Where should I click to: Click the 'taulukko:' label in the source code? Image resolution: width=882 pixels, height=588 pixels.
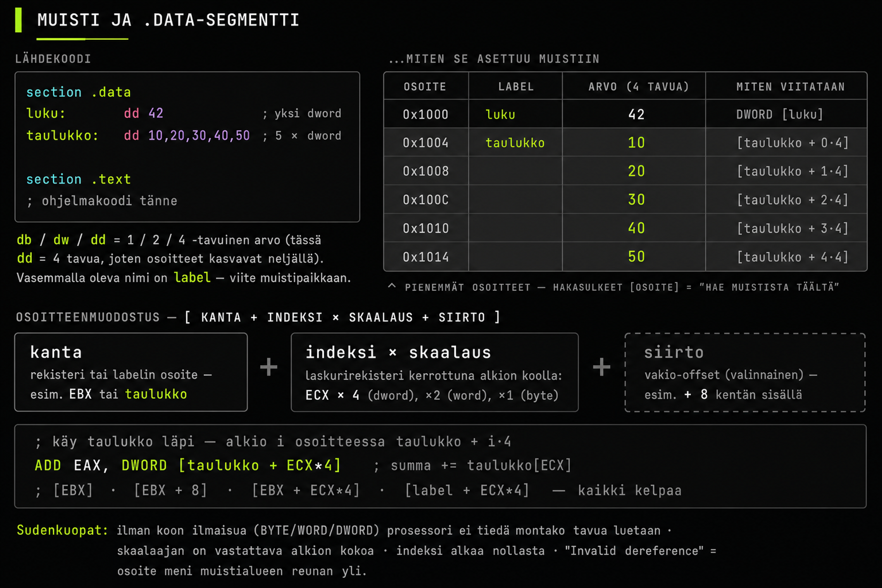click(x=62, y=135)
